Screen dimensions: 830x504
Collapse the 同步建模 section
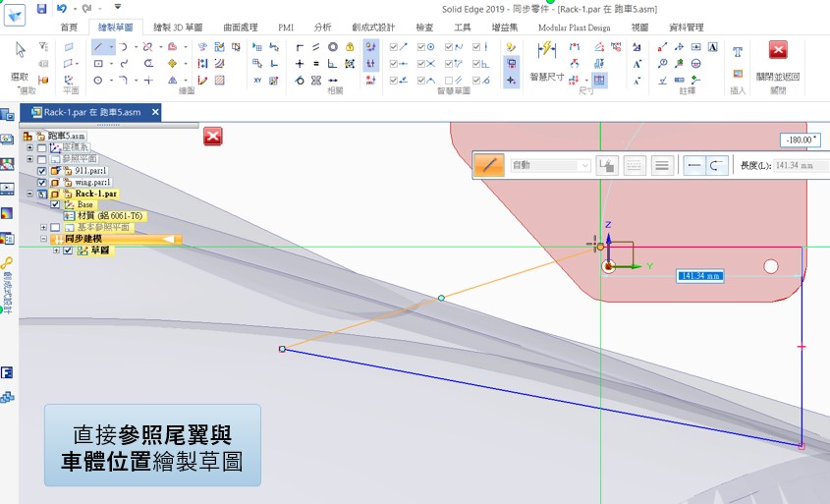tap(43, 239)
